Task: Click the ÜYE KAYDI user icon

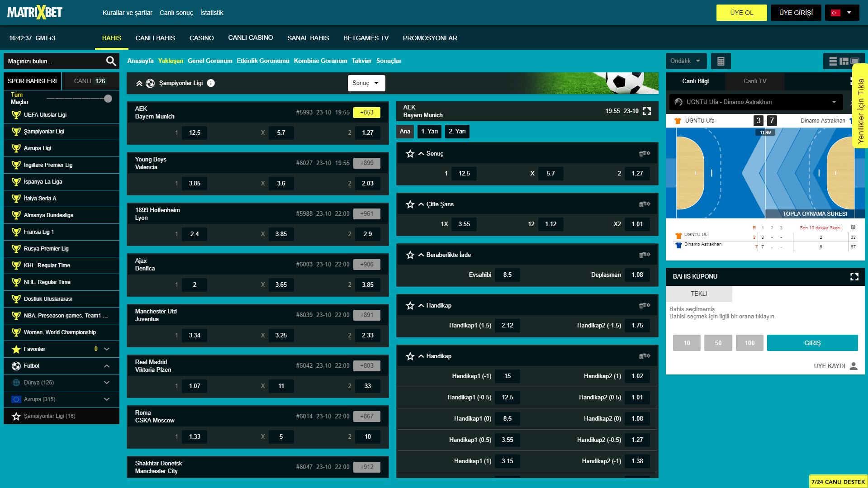Action: tap(854, 366)
